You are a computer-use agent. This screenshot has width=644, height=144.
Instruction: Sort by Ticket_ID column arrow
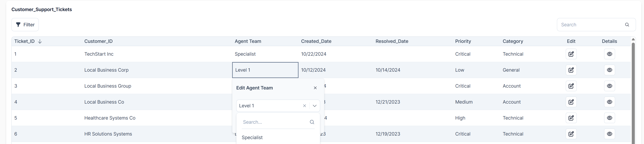(40, 41)
